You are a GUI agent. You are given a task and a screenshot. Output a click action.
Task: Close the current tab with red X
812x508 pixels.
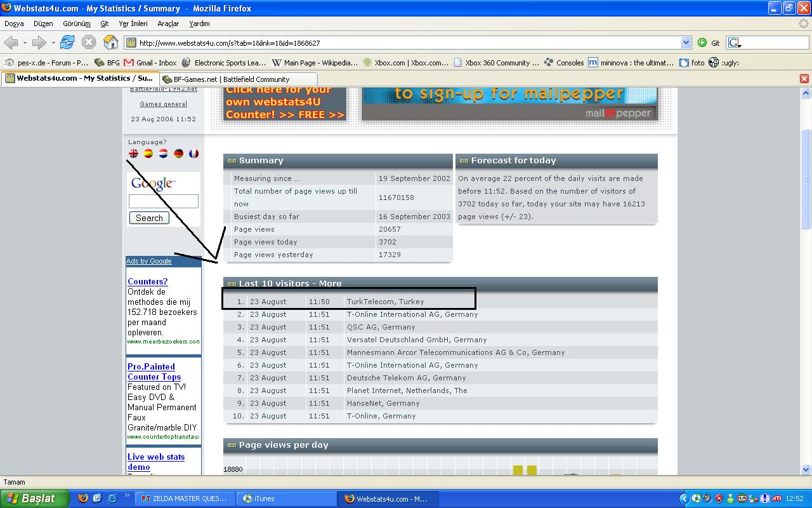[x=804, y=79]
